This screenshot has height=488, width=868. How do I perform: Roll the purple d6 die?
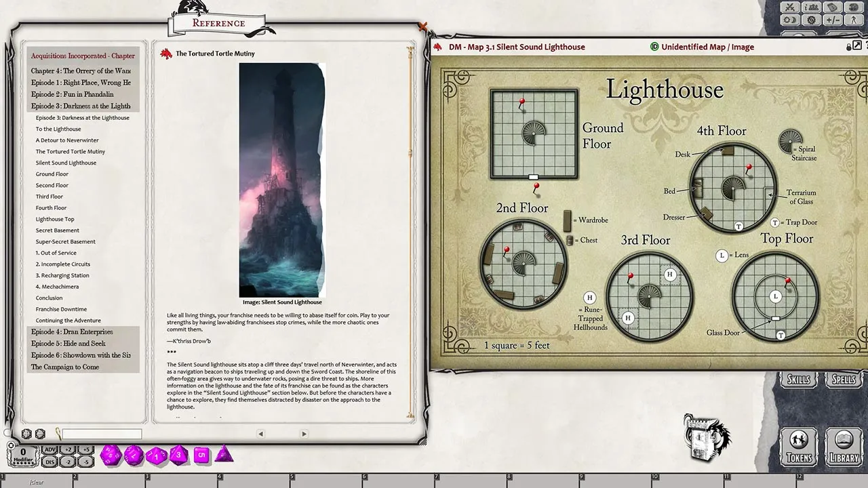tap(201, 455)
